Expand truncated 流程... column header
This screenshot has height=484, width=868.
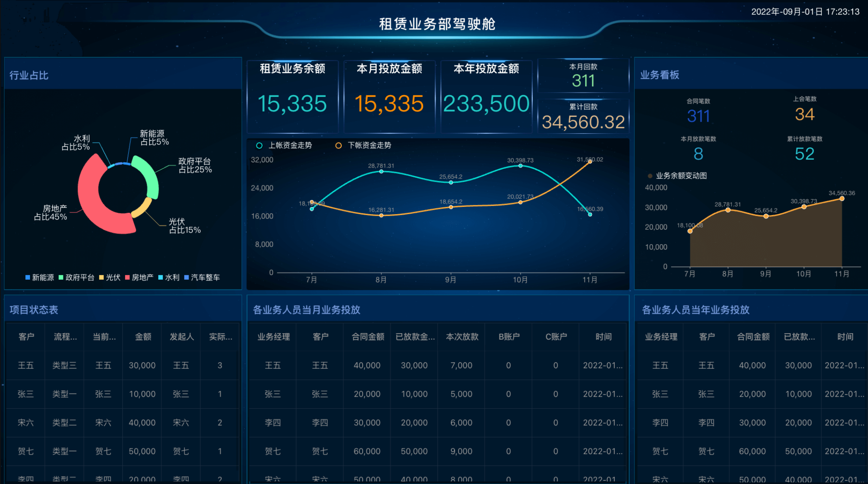[x=65, y=337]
